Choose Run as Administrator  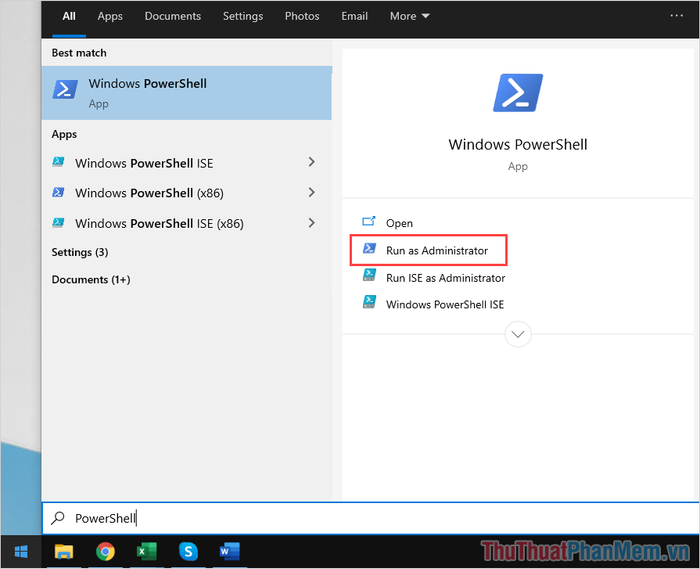(x=436, y=250)
